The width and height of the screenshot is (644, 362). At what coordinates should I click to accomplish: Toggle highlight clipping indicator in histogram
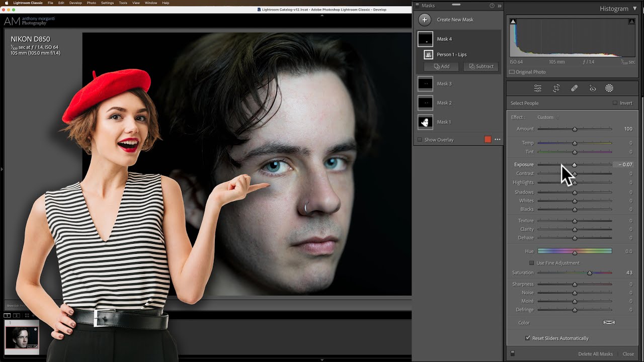[631, 22]
